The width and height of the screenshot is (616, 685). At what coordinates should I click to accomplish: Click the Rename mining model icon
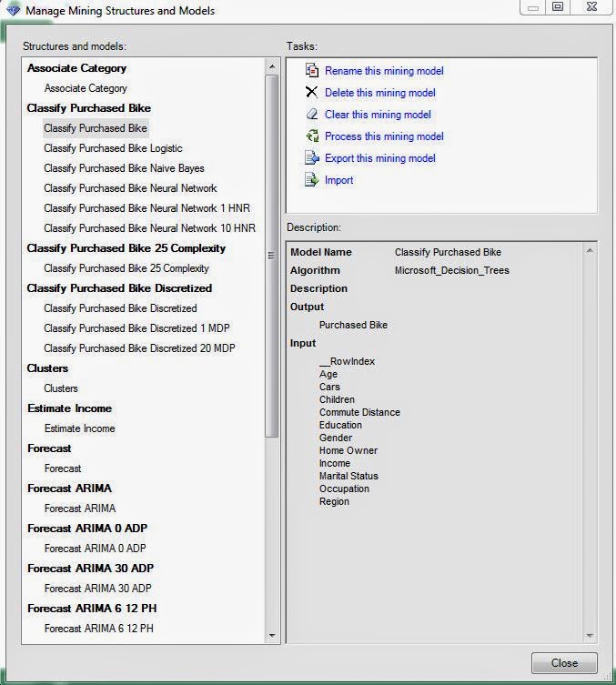(x=312, y=70)
